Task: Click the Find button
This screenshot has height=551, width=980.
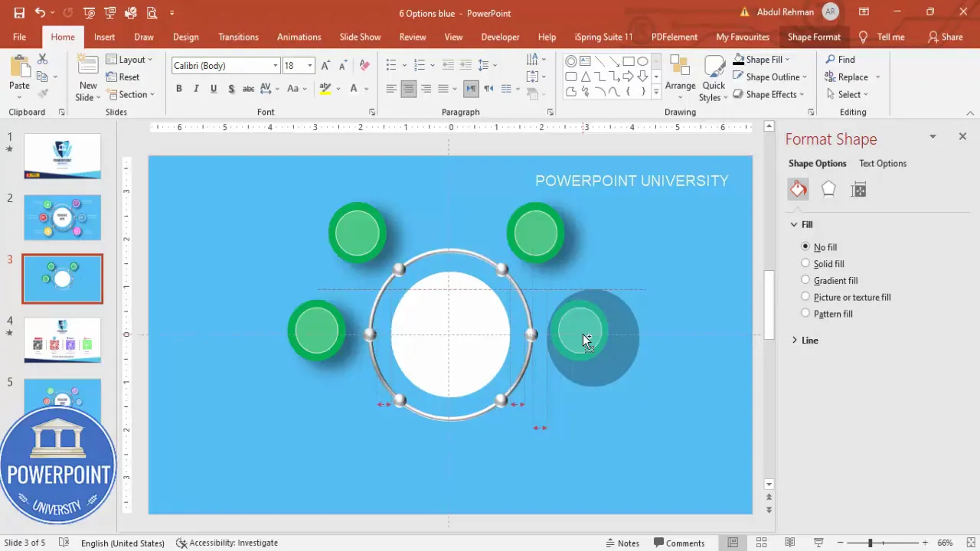Action: click(x=840, y=59)
